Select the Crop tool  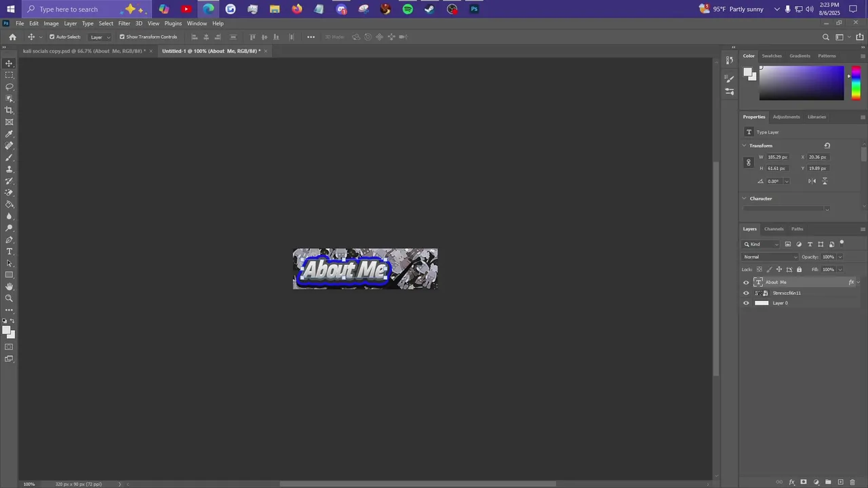pyautogui.click(x=9, y=110)
